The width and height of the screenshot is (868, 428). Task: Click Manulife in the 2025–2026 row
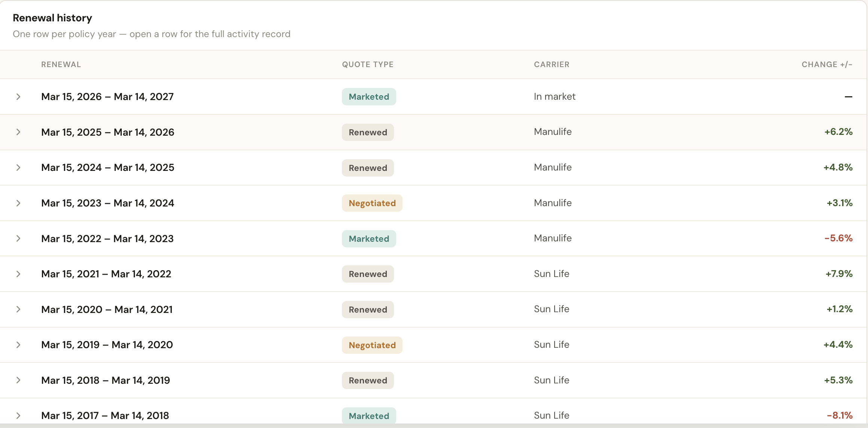(553, 132)
